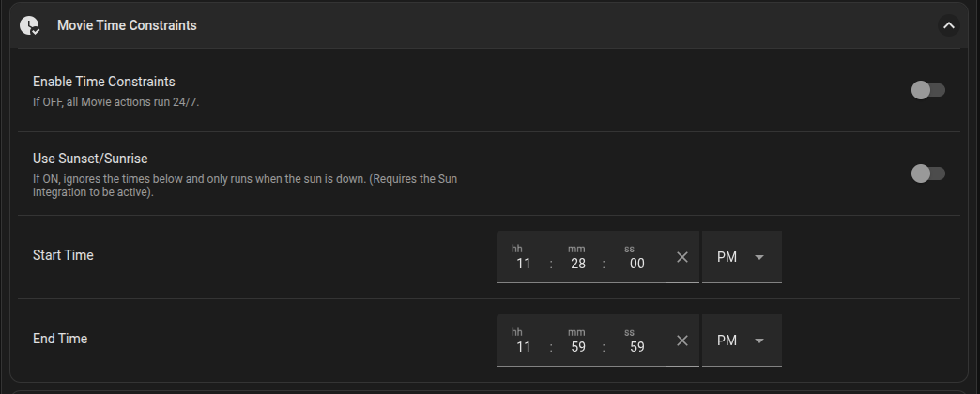The width and height of the screenshot is (980, 394).
Task: Click the Start Time row label
Action: (x=63, y=255)
